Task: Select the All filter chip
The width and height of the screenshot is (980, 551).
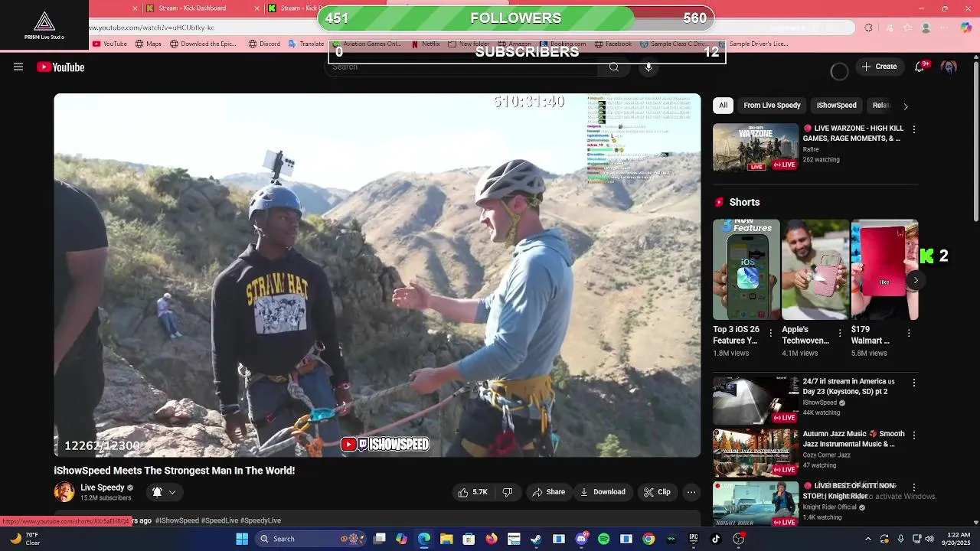Action: coord(723,106)
